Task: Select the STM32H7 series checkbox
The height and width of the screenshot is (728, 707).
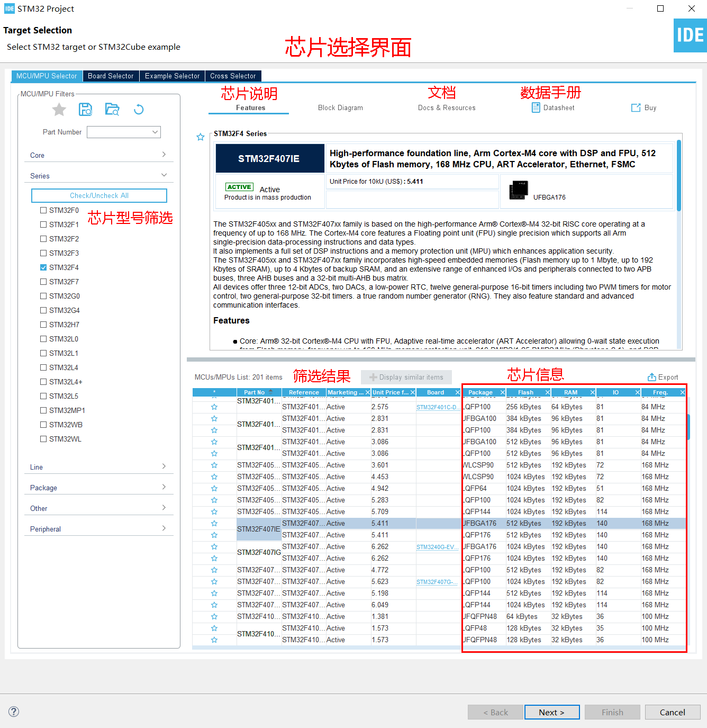Action: pyautogui.click(x=43, y=325)
